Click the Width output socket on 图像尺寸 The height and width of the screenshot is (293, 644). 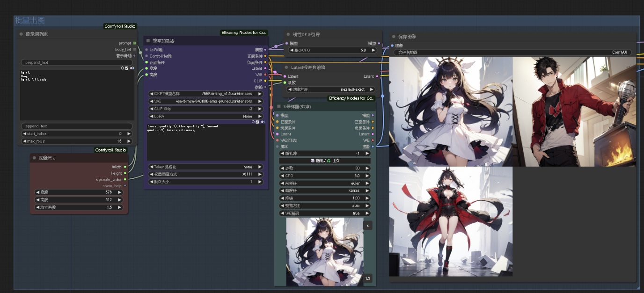pyautogui.click(x=125, y=167)
